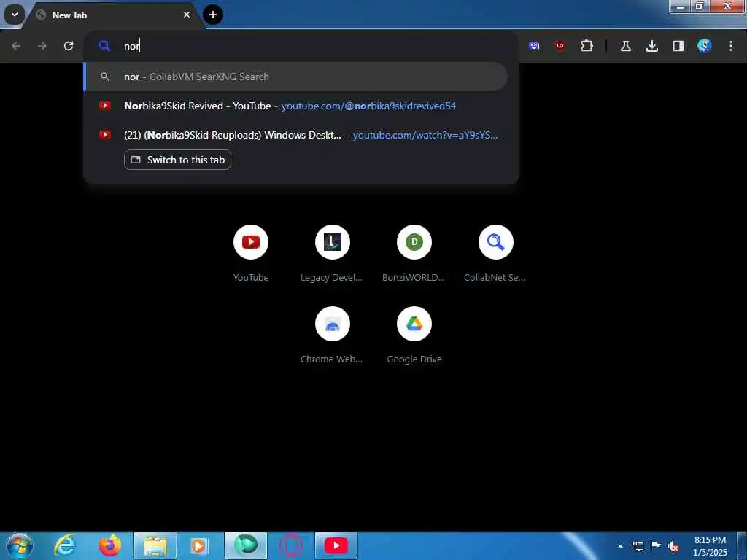The height and width of the screenshot is (560, 747).
Task: Open network status tray icon
Action: pyautogui.click(x=638, y=546)
